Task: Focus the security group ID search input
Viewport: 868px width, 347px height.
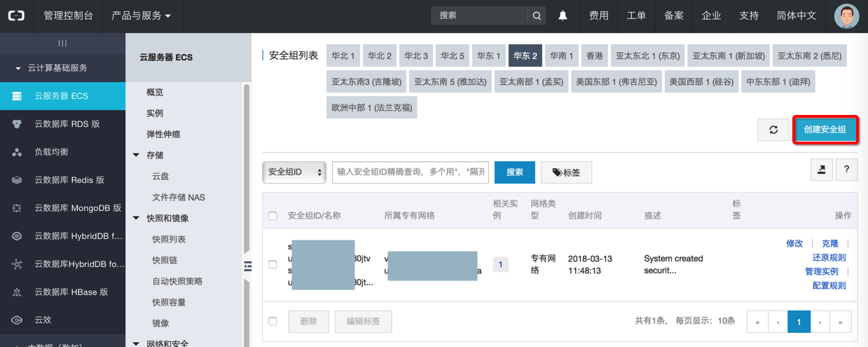Action: pos(410,172)
